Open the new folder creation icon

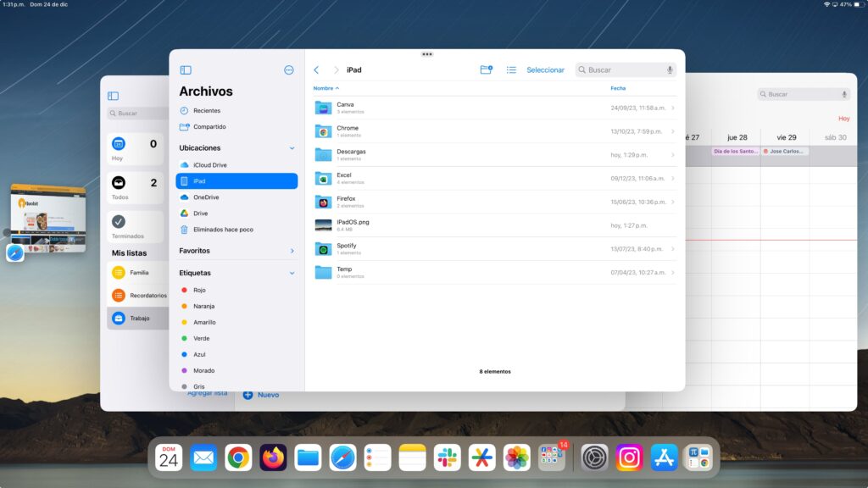(x=485, y=69)
